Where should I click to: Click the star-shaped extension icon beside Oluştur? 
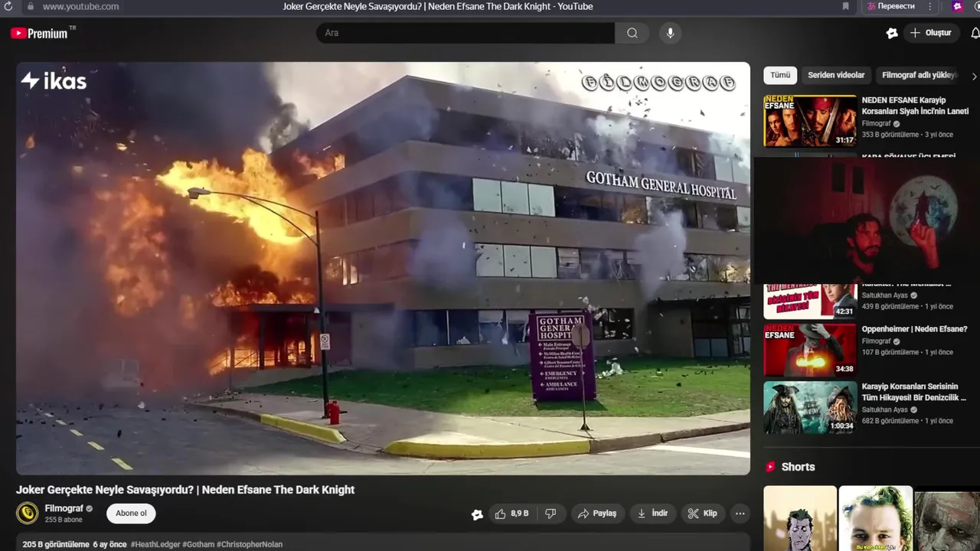point(892,33)
